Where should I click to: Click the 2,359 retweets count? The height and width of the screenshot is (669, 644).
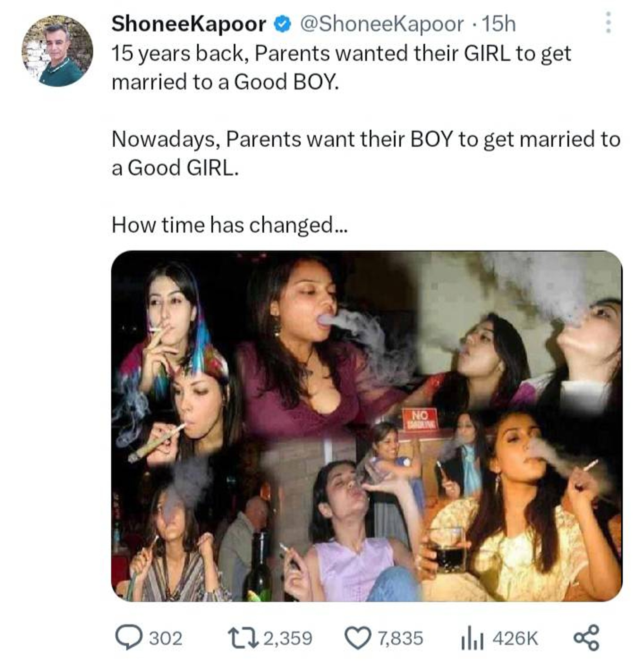click(x=288, y=638)
